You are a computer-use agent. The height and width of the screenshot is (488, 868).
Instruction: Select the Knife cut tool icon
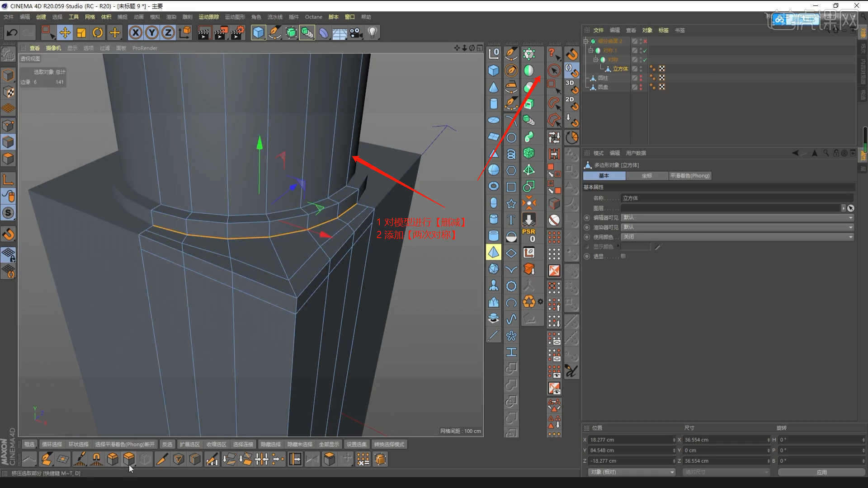[162, 459]
